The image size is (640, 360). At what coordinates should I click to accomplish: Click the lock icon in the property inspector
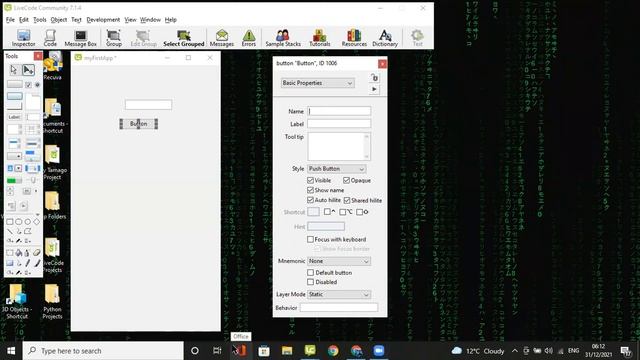(374, 78)
